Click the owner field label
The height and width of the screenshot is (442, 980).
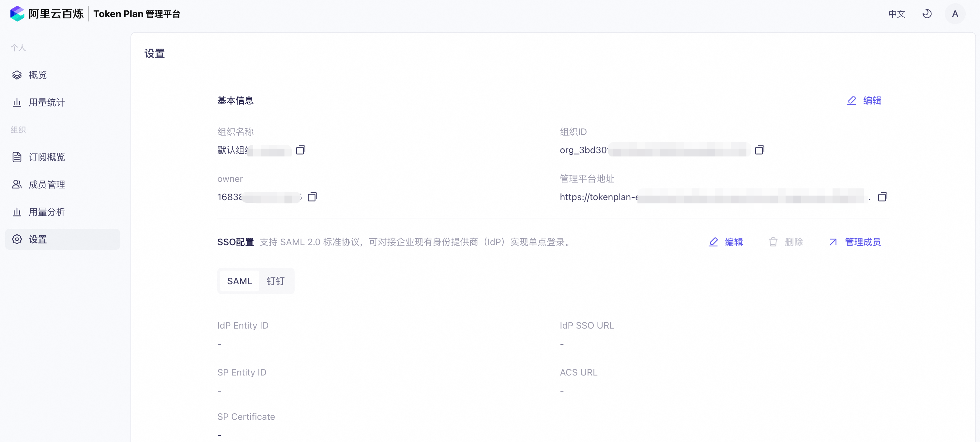click(x=230, y=179)
